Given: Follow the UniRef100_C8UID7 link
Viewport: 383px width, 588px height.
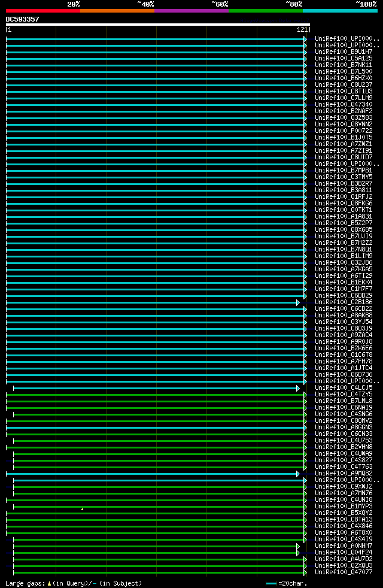Looking at the screenshot, I should [x=344, y=157].
